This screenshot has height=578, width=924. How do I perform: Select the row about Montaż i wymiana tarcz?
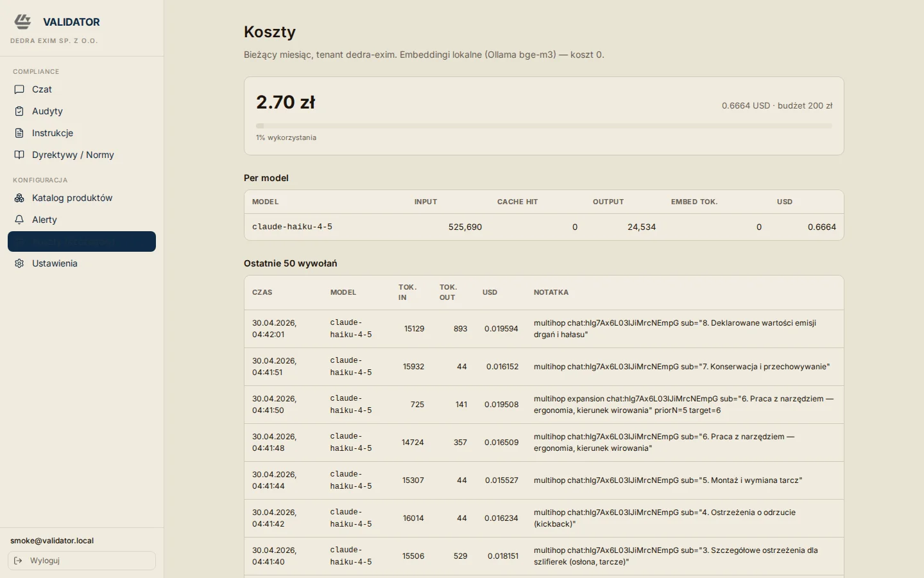[x=543, y=480]
